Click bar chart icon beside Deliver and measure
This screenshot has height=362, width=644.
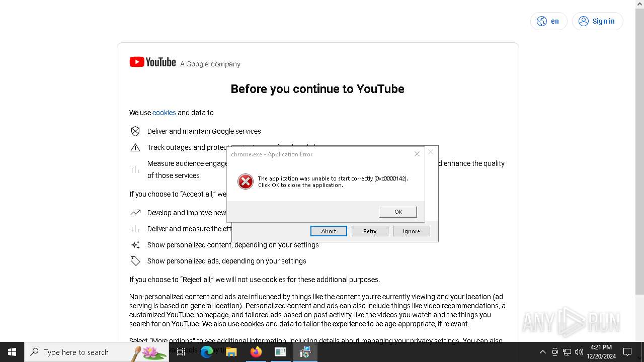coord(135,229)
